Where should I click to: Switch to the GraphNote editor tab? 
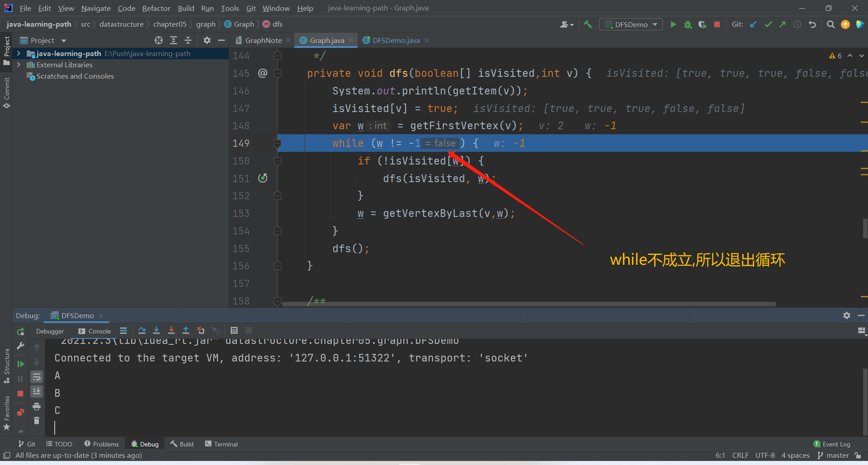click(x=263, y=40)
